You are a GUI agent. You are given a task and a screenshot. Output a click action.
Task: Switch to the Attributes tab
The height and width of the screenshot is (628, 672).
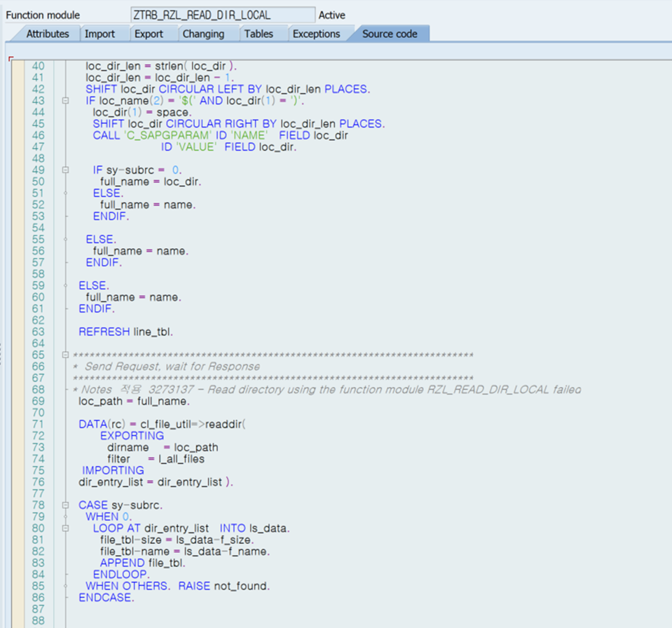(48, 34)
